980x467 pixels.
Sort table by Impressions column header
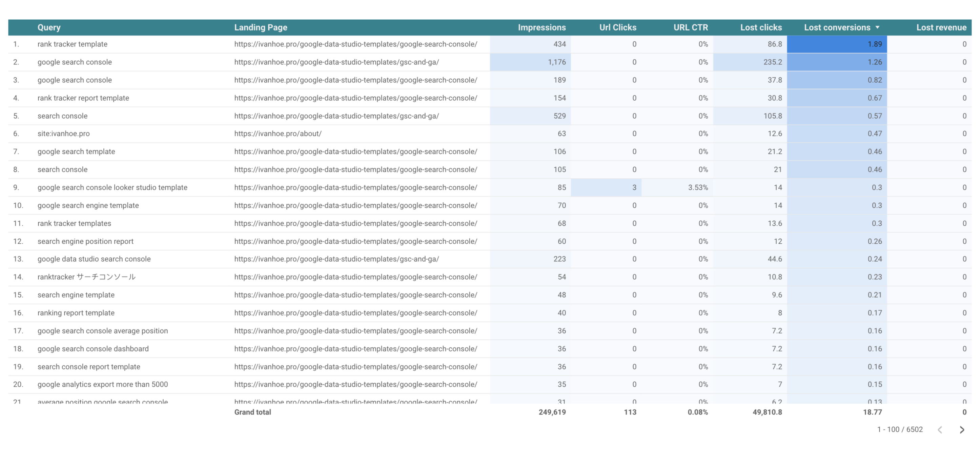[542, 27]
